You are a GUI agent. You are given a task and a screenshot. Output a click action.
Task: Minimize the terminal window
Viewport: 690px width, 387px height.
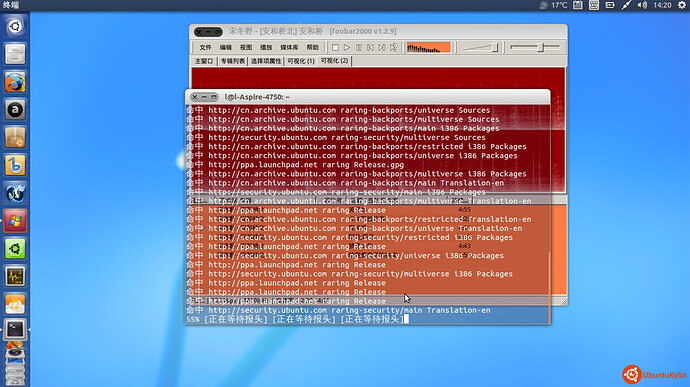(204, 97)
